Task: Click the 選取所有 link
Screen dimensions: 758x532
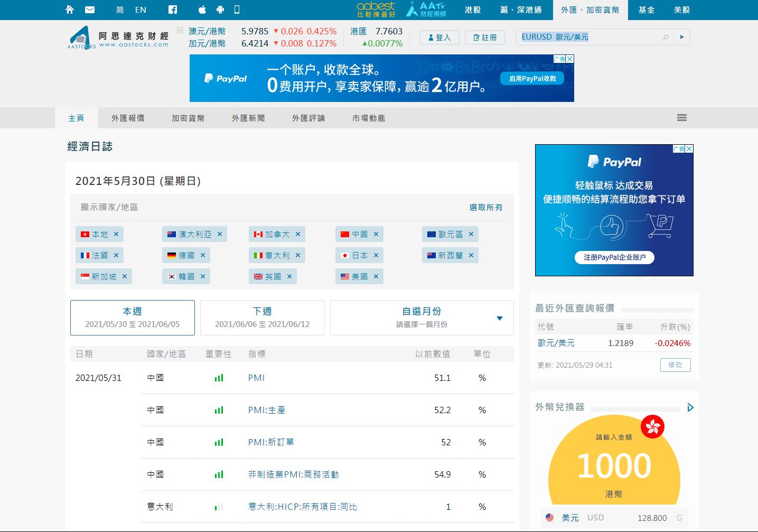Action: (x=486, y=208)
